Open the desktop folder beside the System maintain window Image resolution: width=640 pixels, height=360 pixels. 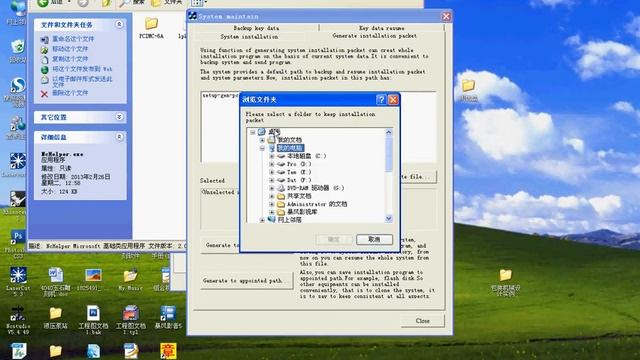(x=468, y=86)
